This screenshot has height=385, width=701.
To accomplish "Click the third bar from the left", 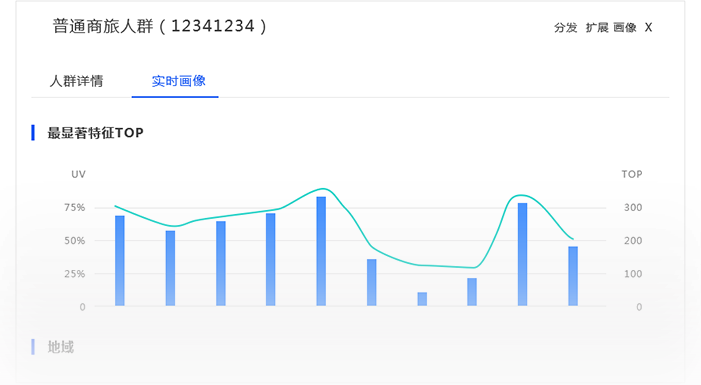I will (x=221, y=263).
